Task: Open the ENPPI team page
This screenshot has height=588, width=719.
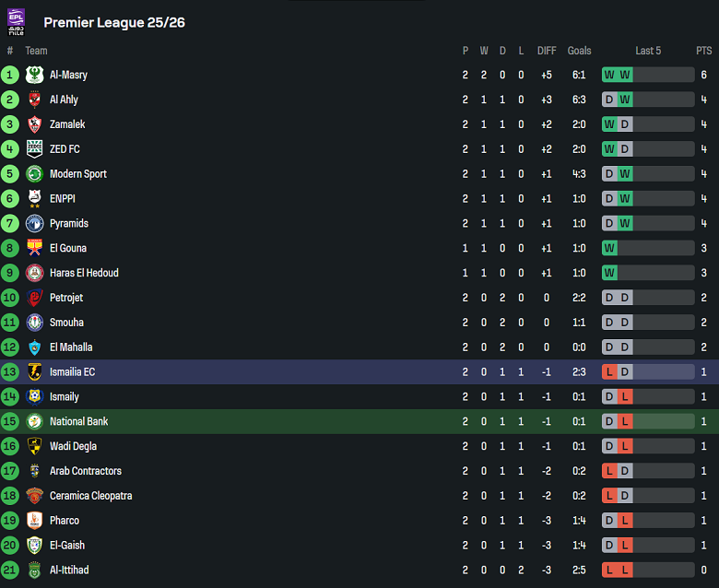Action: click(x=63, y=199)
